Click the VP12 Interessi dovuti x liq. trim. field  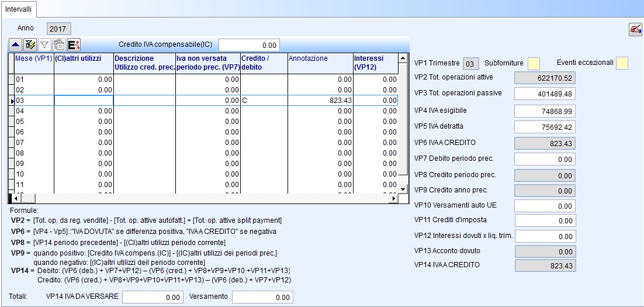tap(545, 236)
